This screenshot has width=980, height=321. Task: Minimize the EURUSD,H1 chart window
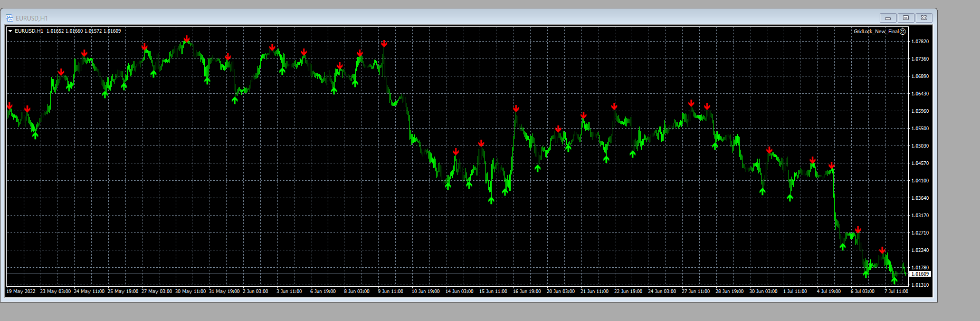coord(888,18)
